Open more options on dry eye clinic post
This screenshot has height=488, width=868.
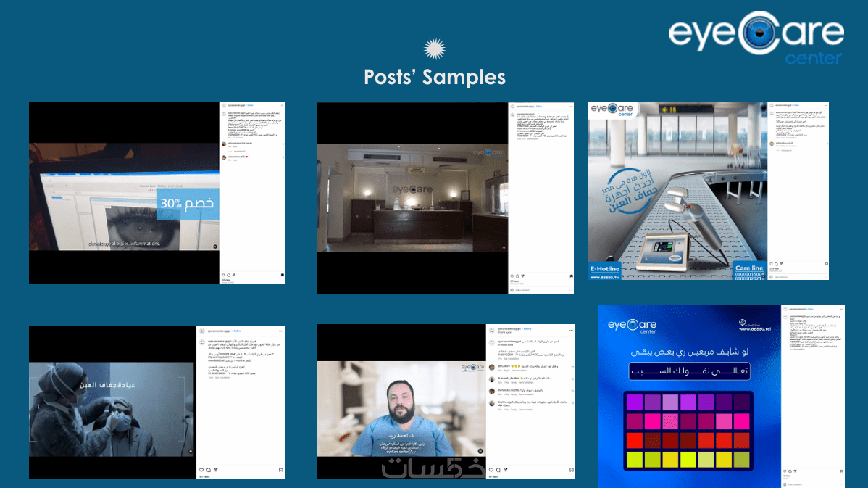pyautogui.click(x=280, y=331)
